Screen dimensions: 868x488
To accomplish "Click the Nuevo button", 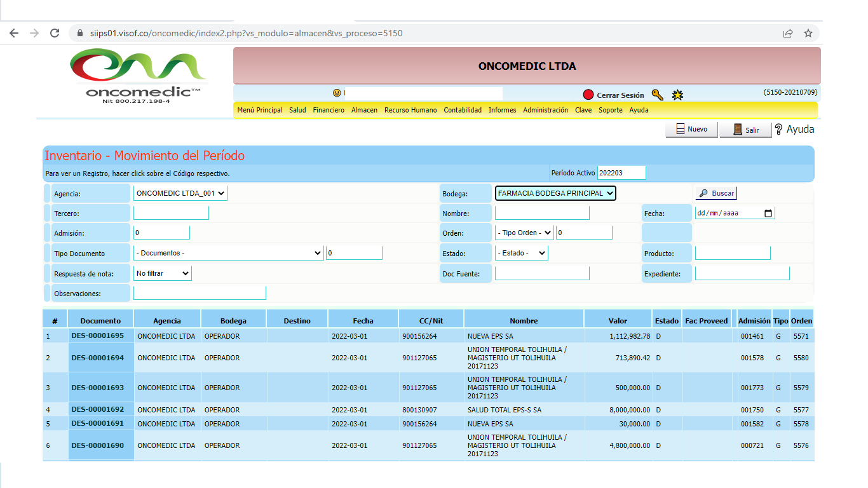I will click(x=691, y=130).
